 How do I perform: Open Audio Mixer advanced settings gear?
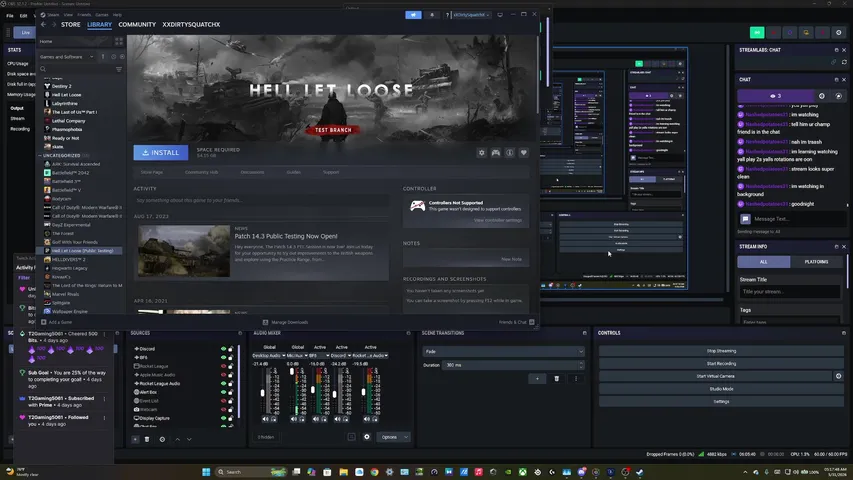(367, 437)
